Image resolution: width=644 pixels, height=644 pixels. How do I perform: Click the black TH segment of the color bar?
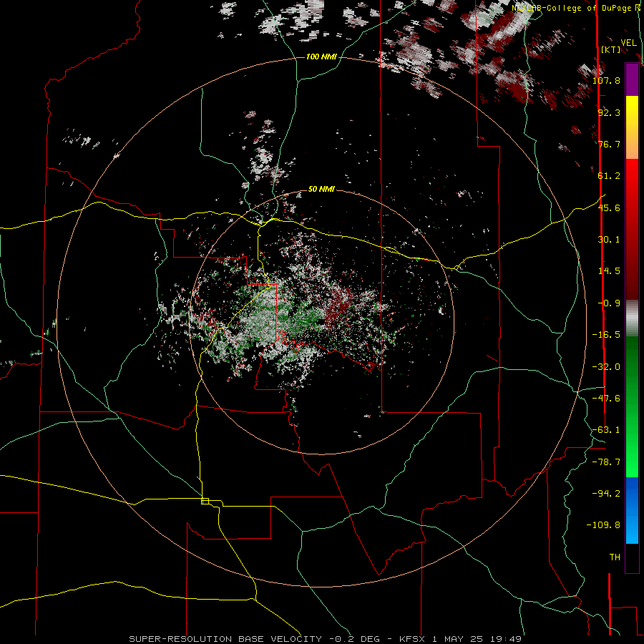(632, 558)
